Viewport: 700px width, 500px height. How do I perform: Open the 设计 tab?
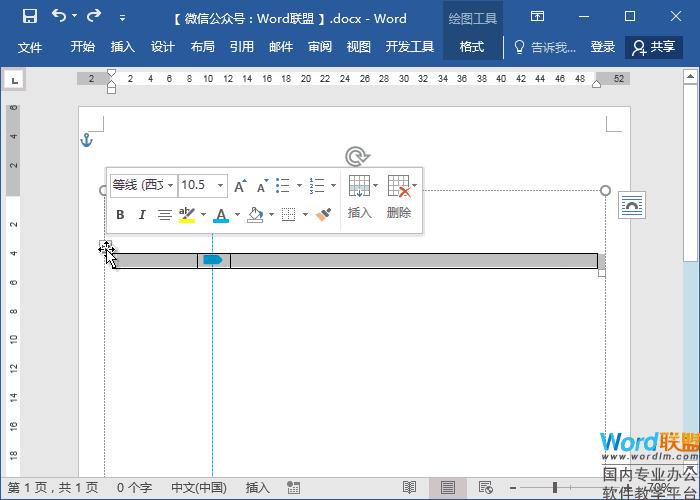tap(162, 47)
